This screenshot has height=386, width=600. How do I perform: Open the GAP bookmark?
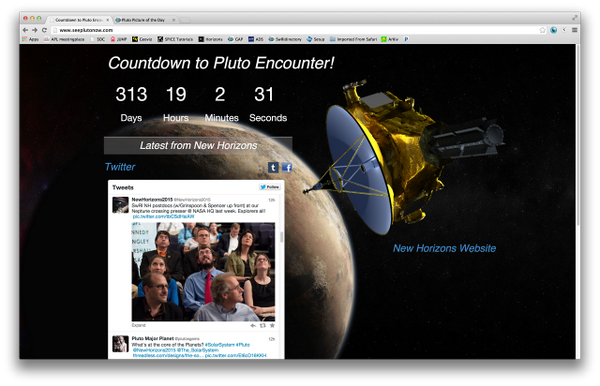235,39
